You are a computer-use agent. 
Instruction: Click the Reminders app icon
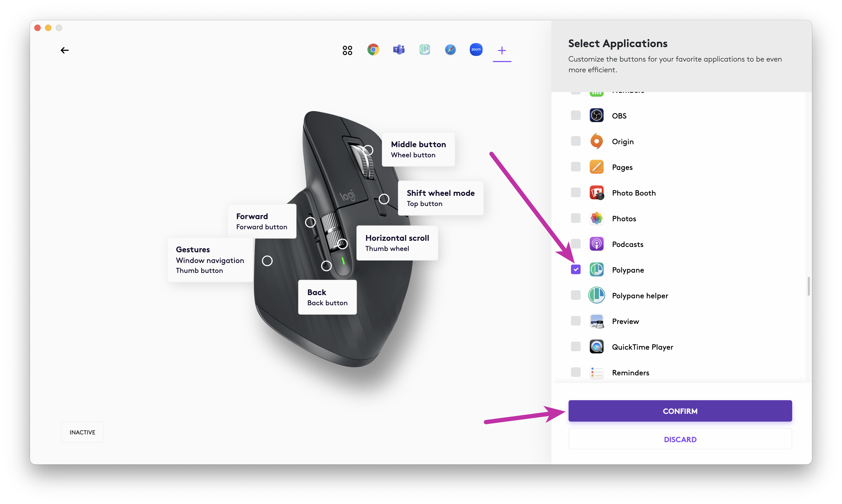click(x=596, y=373)
